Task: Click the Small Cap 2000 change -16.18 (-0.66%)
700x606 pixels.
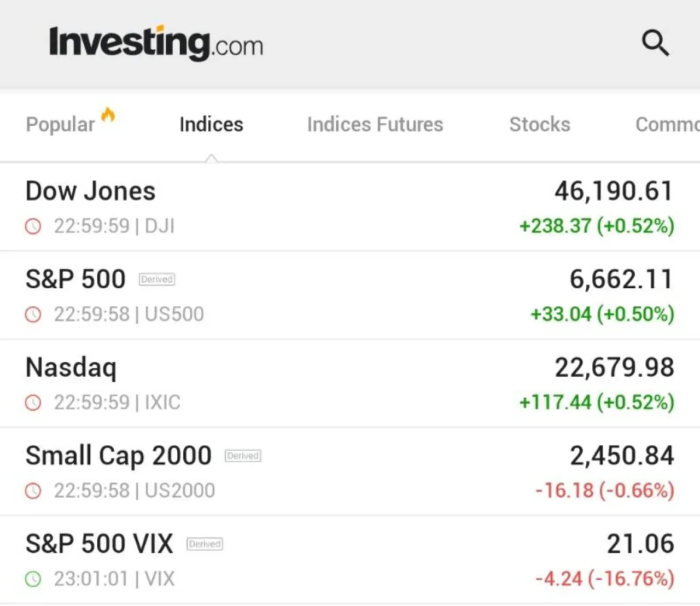Action: click(x=604, y=491)
